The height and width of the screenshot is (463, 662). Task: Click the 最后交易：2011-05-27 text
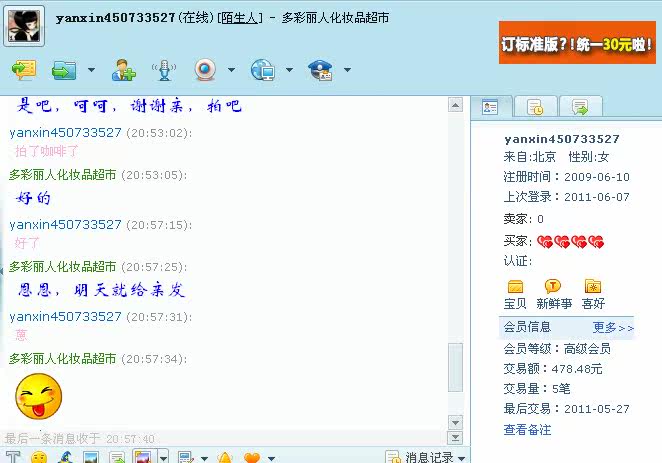566,409
